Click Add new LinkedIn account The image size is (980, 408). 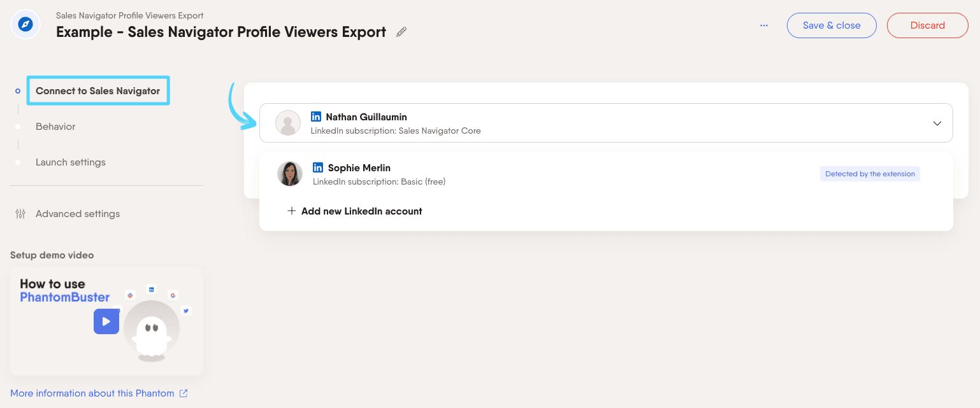pos(355,211)
